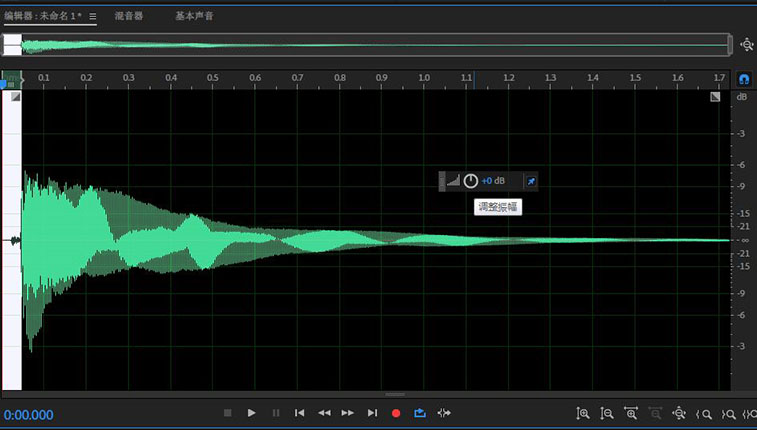Zoom in amplitude icon
This screenshot has width=757, height=430.
[x=583, y=414]
